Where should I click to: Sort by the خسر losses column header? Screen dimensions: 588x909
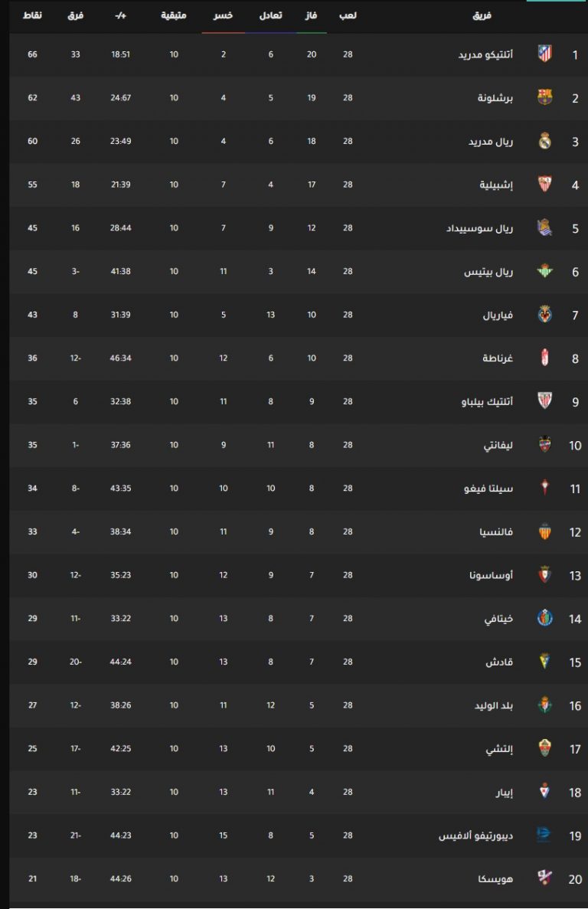click(223, 15)
